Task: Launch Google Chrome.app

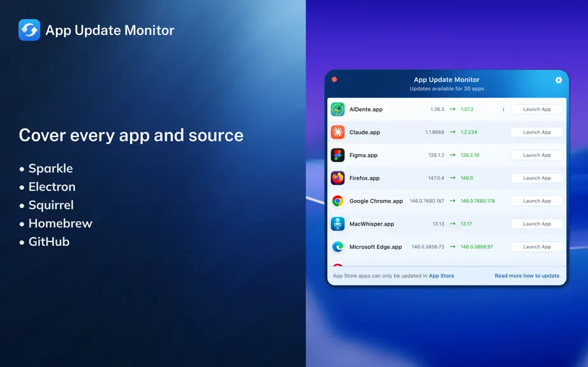Action: click(537, 201)
